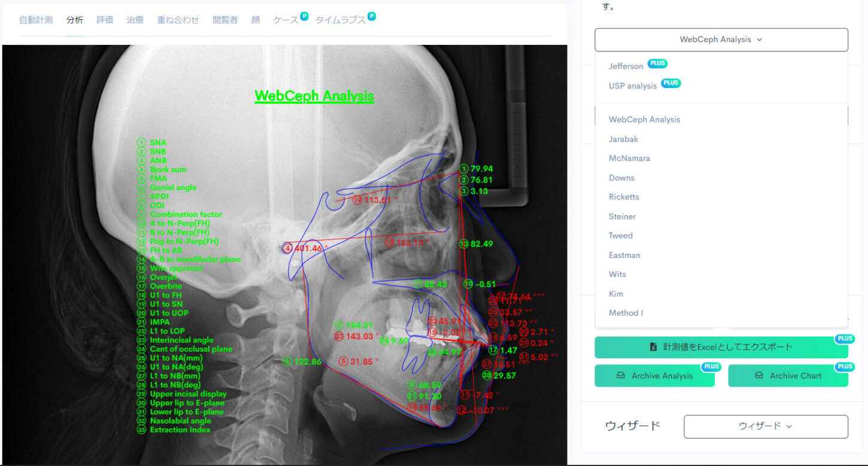868x466 pixels.
Task: Pick the Kim analysis option
Action: click(x=616, y=294)
